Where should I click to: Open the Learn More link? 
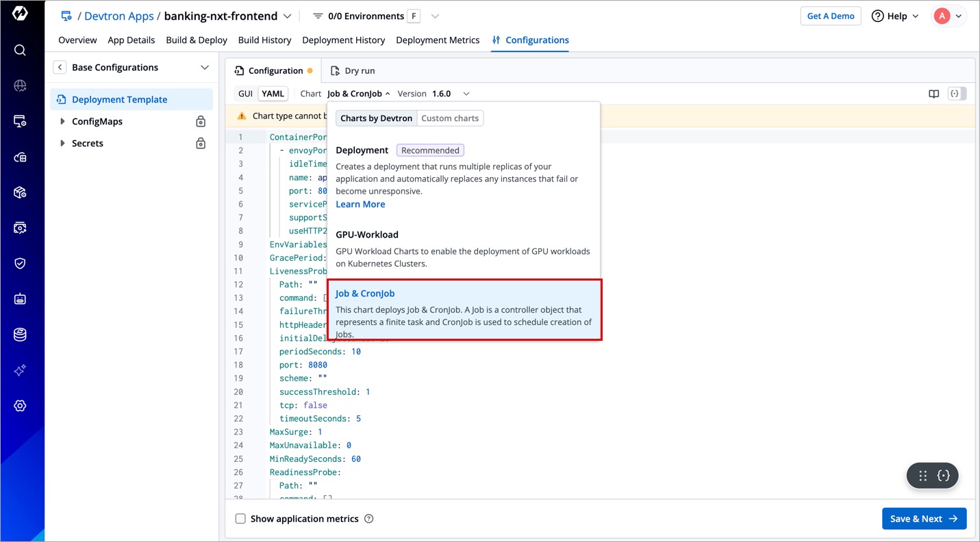click(x=360, y=204)
